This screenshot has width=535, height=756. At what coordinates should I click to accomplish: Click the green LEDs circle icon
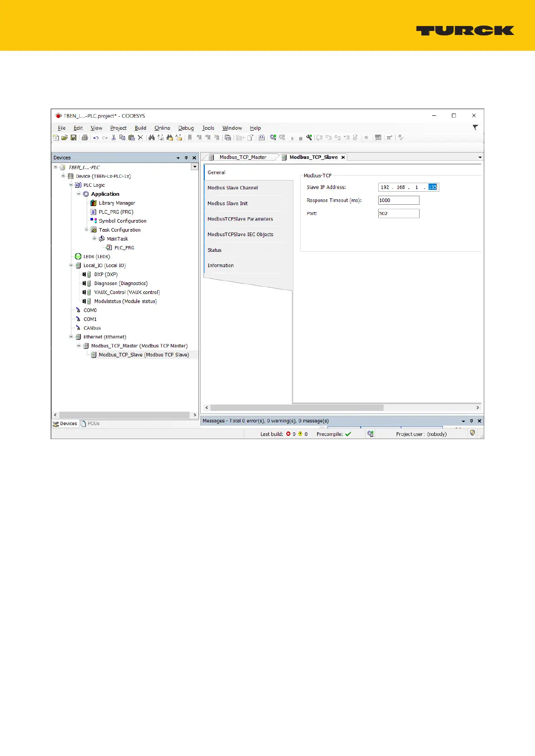pyautogui.click(x=78, y=256)
